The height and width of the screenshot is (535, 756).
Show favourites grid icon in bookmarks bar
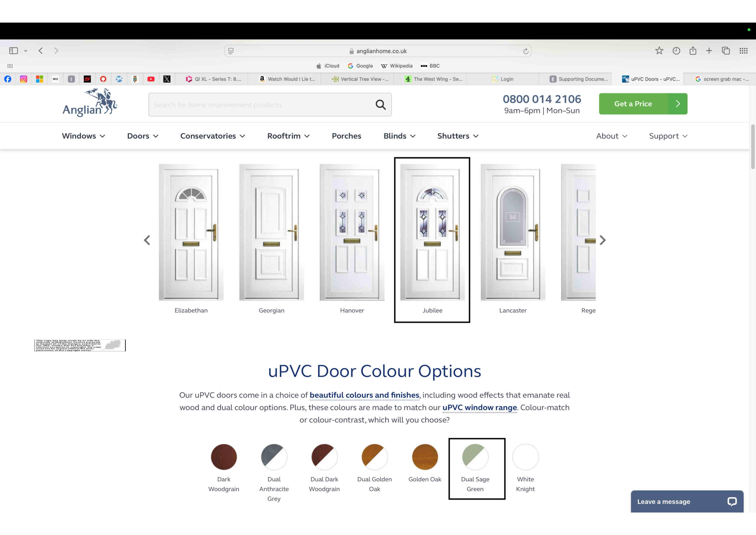[10, 66]
